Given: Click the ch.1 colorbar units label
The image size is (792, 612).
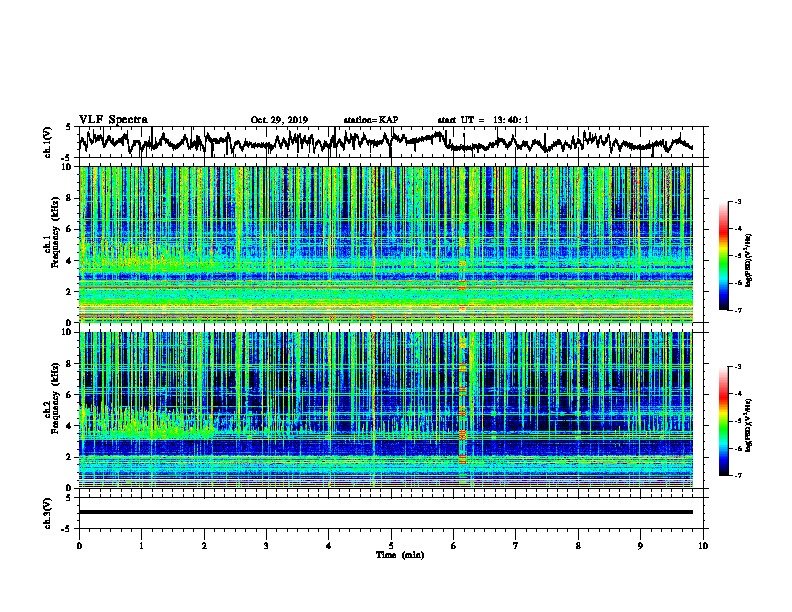Looking at the screenshot, I should point(749,261).
